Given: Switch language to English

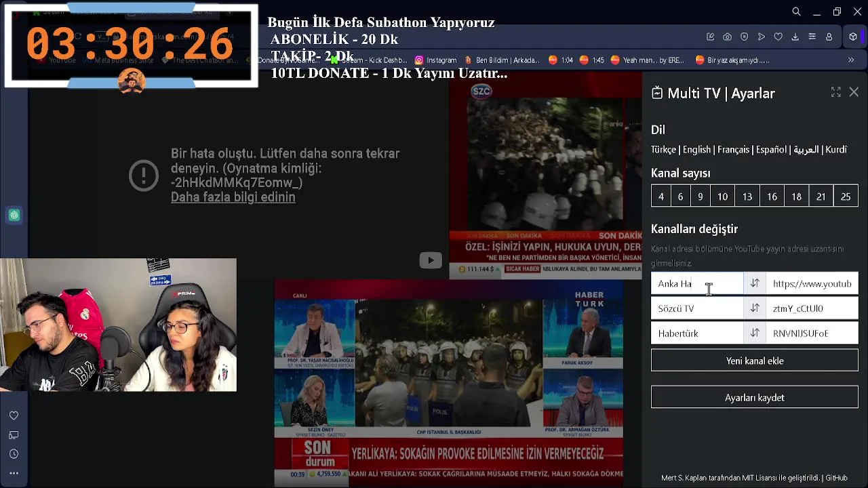Looking at the screenshot, I should (x=696, y=150).
